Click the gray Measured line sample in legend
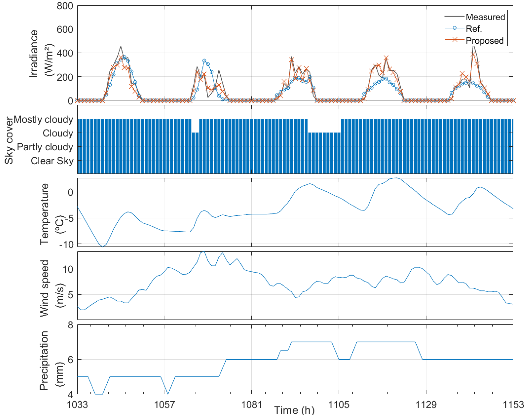 point(454,16)
